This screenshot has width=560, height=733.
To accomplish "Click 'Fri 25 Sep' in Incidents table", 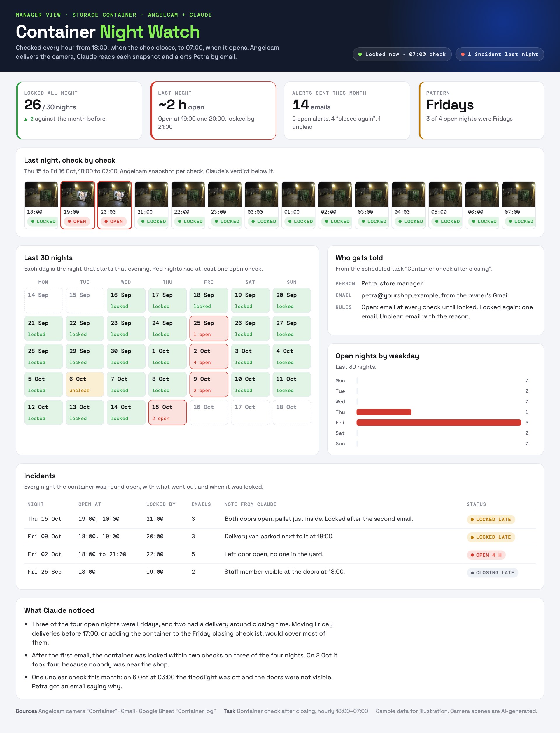I will (x=44, y=572).
